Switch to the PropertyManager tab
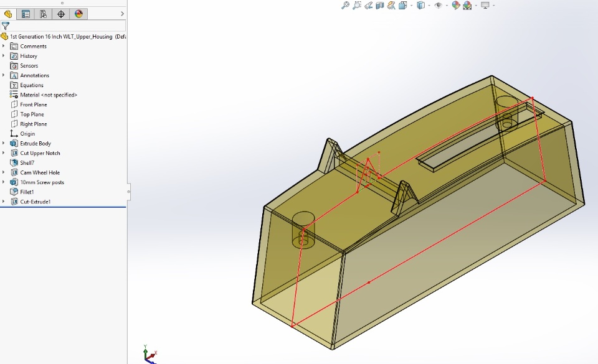The height and width of the screenshot is (364, 598). (x=26, y=14)
